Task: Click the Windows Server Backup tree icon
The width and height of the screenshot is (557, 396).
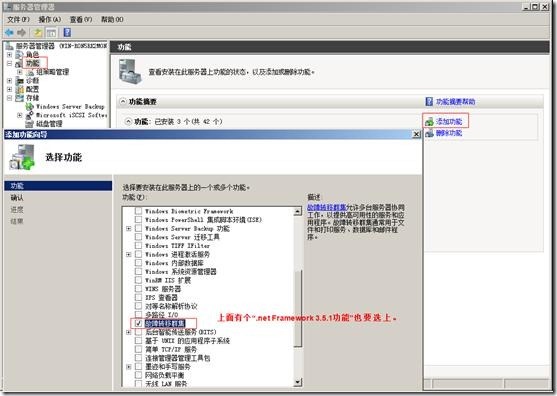Action: coord(30,107)
